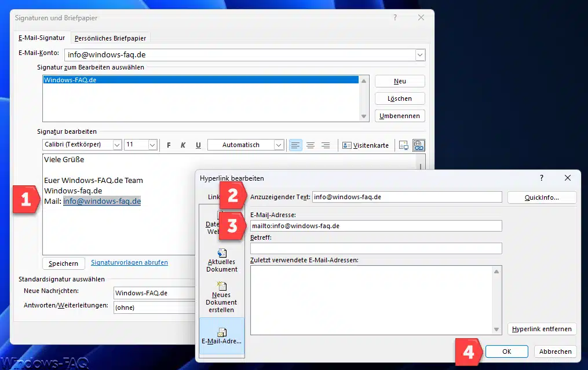588x370 pixels.
Task: Select Neues Dokument erstellen option
Action: click(222, 298)
